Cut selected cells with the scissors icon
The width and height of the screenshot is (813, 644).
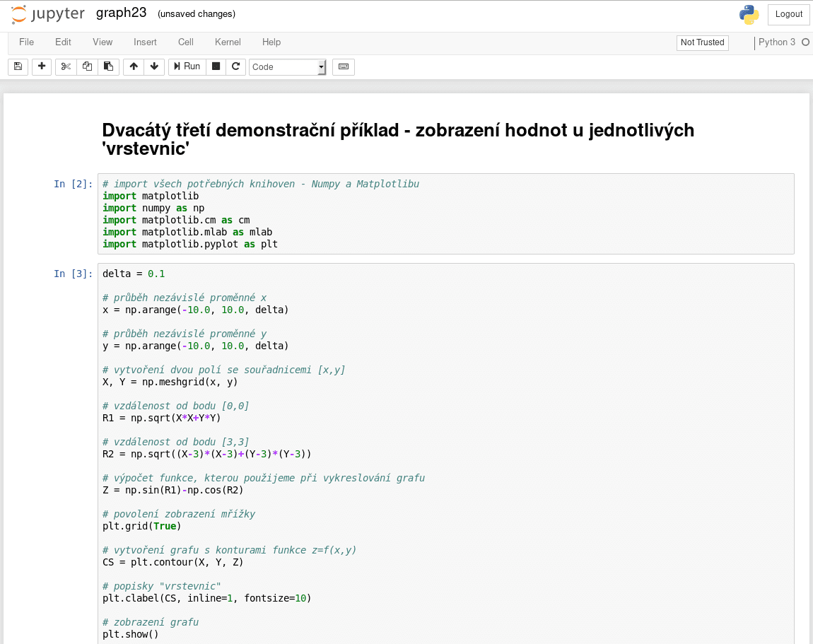[66, 66]
